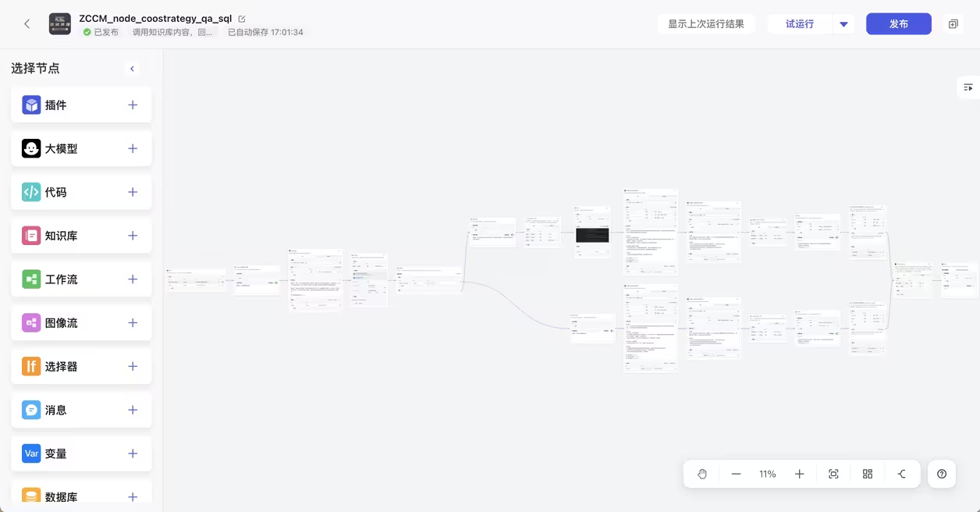The height and width of the screenshot is (512, 980).
Task: Zoom in with the plus button
Action: pyautogui.click(x=799, y=474)
